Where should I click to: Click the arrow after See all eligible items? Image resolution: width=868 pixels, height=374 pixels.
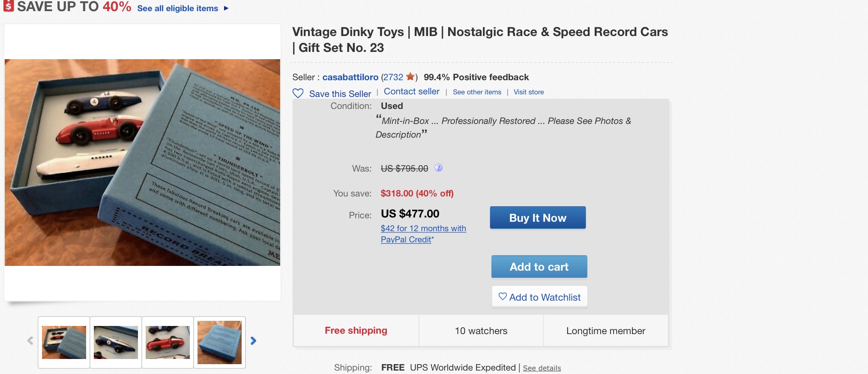226,8
